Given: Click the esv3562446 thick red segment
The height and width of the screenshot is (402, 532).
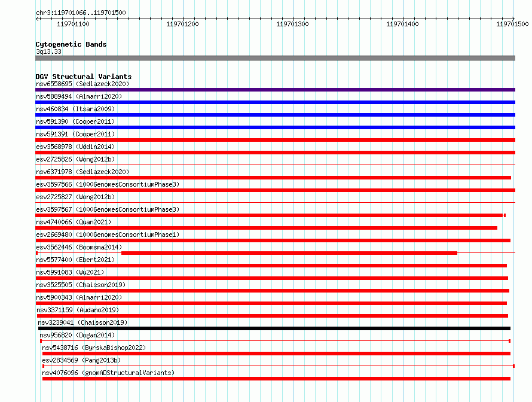Looking at the screenshot, I should tap(289, 253).
